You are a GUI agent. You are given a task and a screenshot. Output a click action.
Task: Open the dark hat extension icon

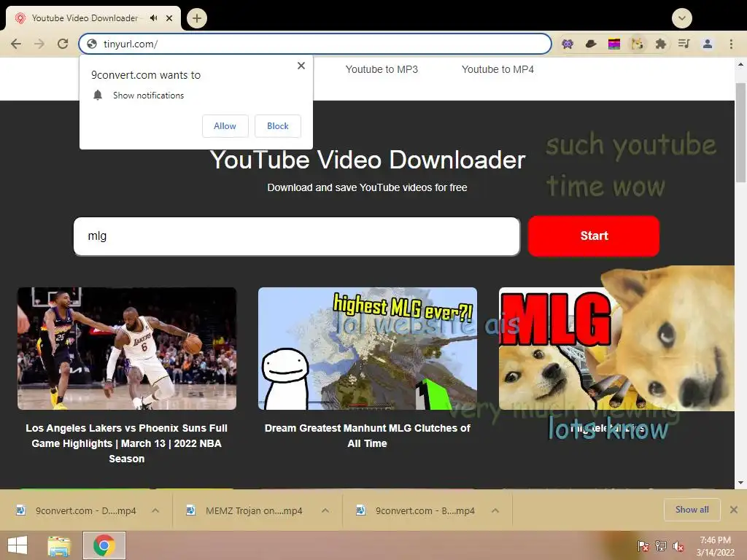click(x=591, y=44)
